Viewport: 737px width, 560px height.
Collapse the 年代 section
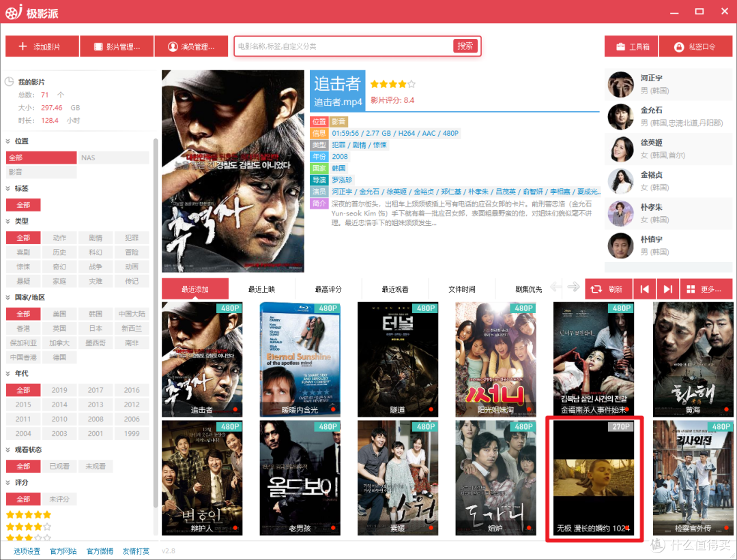[8, 374]
